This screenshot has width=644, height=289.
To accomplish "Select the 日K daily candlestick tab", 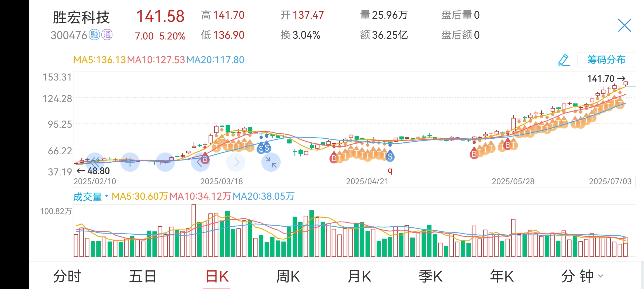I will tap(217, 276).
